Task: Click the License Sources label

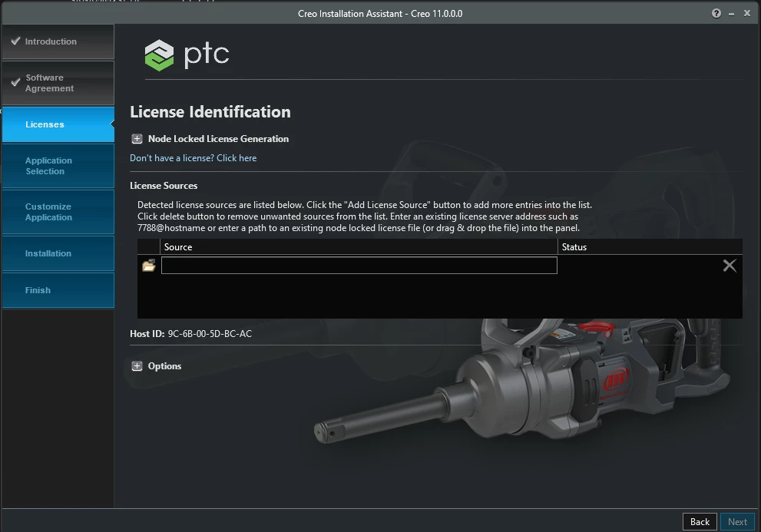Action: [164, 186]
